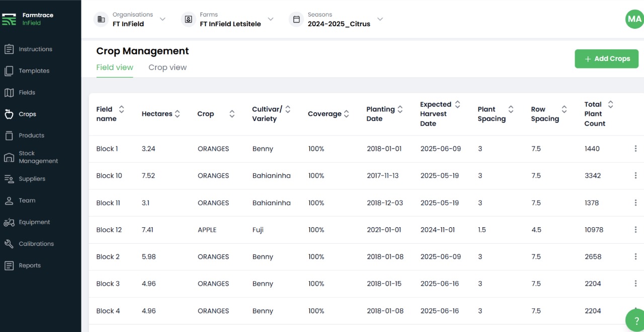Select FT InField Letsitele farm label

coord(230,24)
